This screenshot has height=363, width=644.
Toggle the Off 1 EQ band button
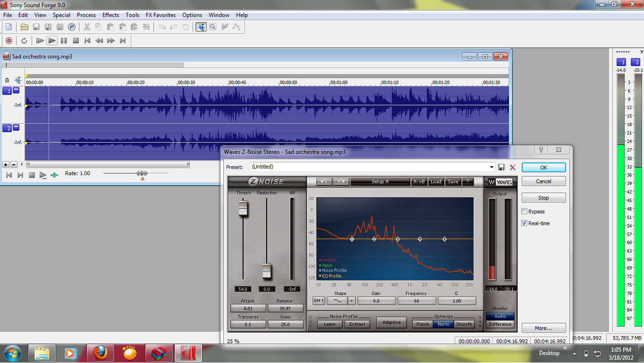(319, 301)
